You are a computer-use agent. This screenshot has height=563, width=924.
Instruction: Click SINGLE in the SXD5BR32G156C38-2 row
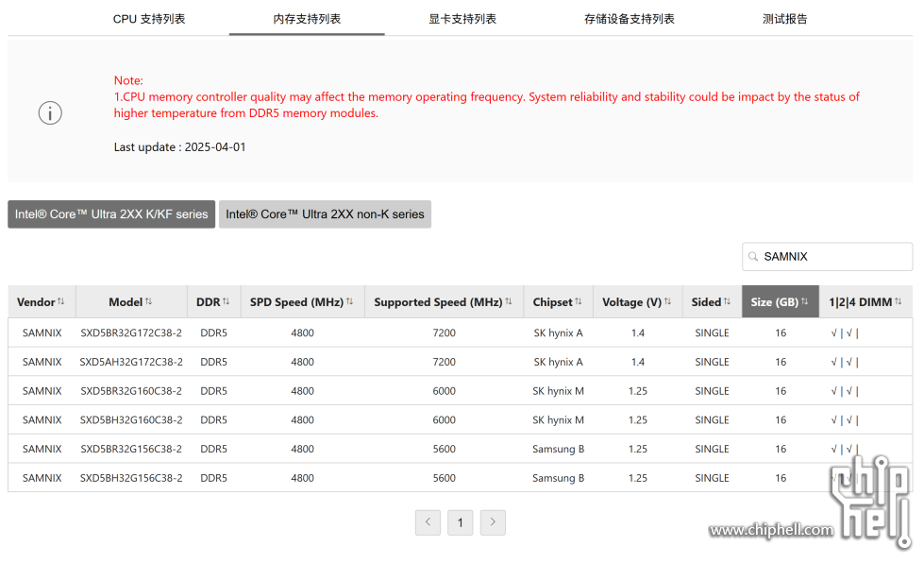coord(712,450)
